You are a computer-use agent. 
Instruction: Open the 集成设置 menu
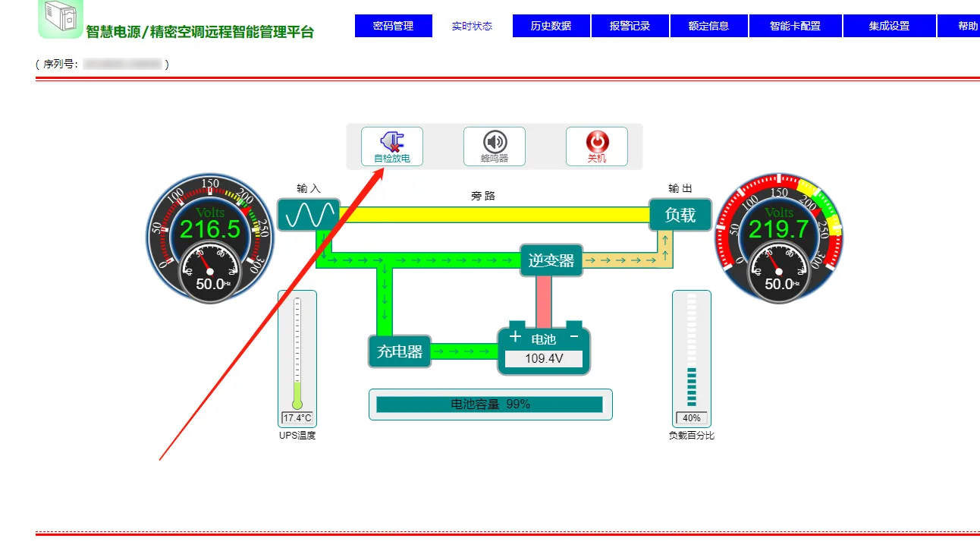point(890,26)
